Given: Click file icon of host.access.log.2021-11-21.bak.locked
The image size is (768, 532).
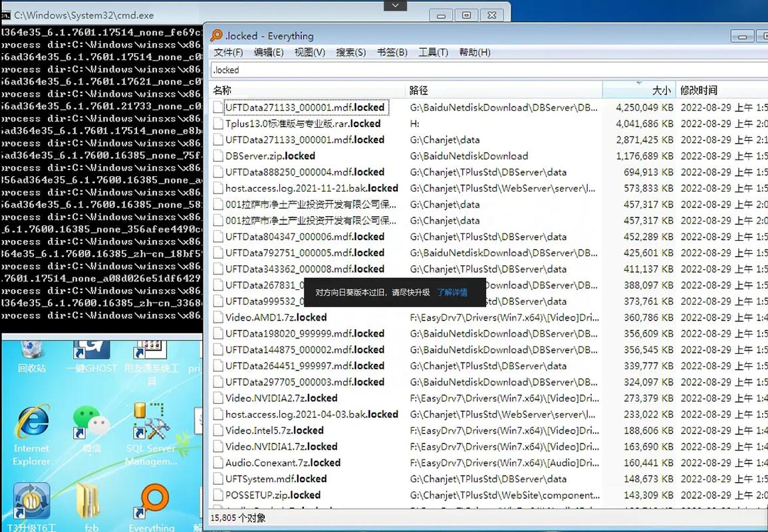Looking at the screenshot, I should click(218, 188).
